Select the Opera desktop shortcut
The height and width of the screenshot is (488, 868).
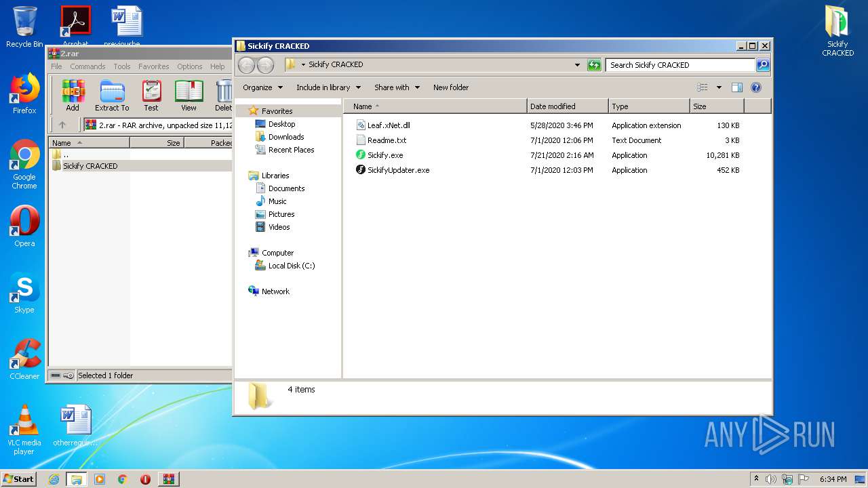(x=24, y=226)
